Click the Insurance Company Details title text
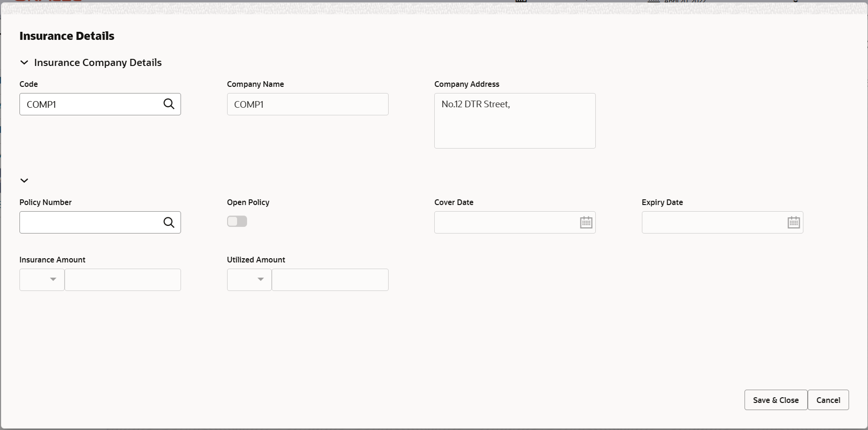Viewport: 868px width, 430px height. click(x=98, y=63)
